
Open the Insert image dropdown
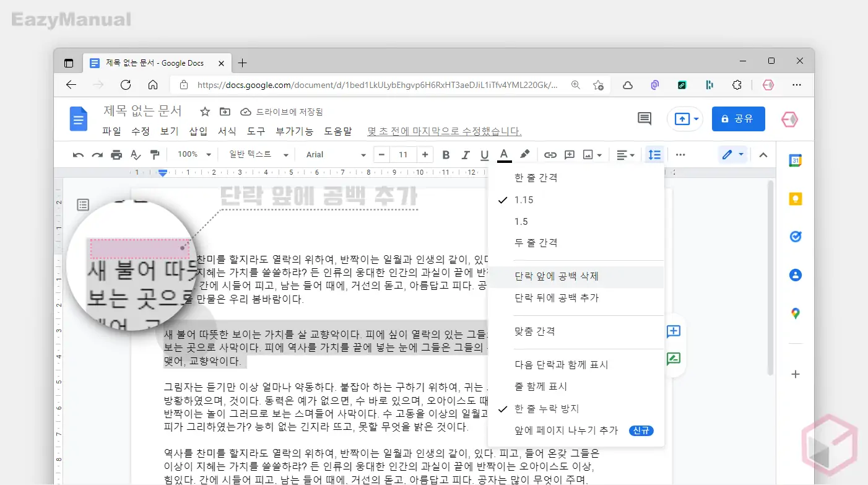[592, 155]
